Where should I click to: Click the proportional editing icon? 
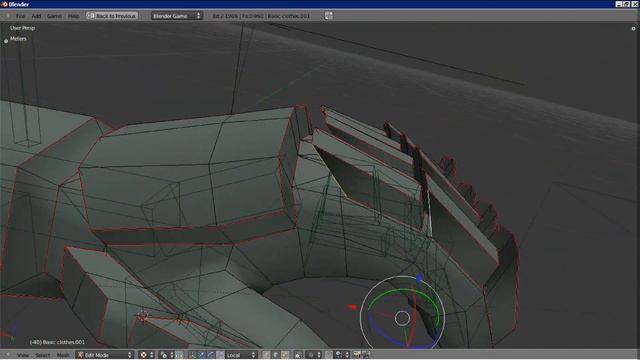311,355
